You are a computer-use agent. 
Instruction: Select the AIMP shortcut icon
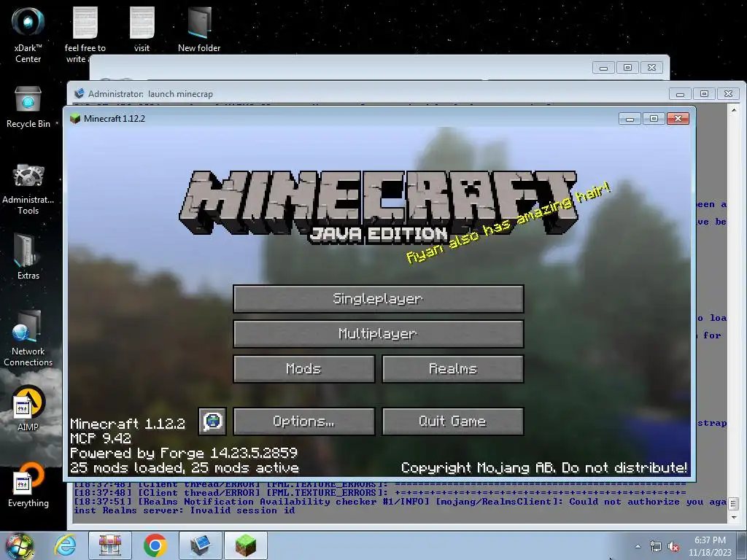click(28, 408)
